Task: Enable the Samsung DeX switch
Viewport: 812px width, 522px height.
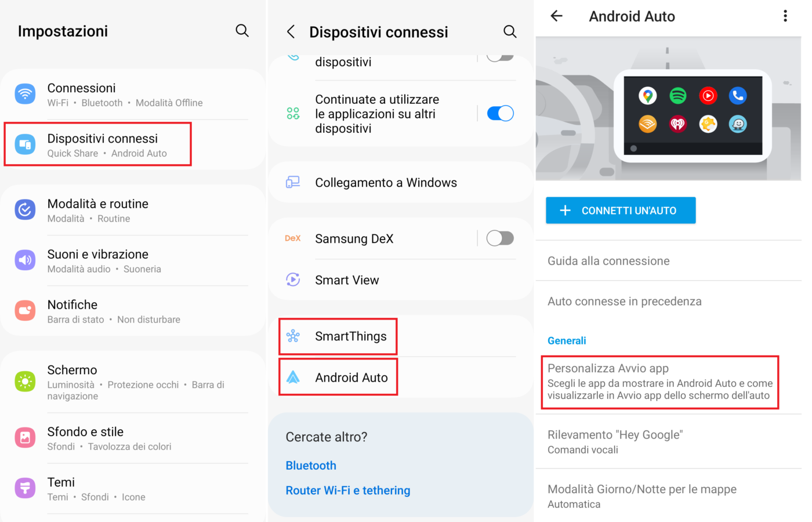Action: point(500,238)
